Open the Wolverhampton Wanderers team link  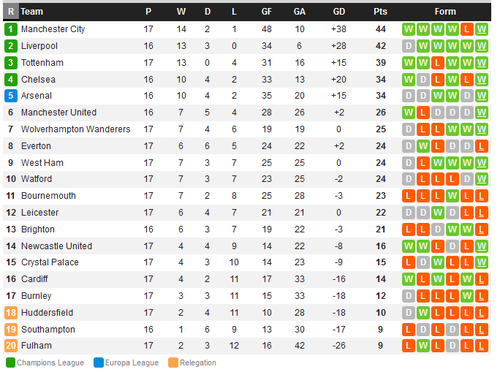point(76,129)
